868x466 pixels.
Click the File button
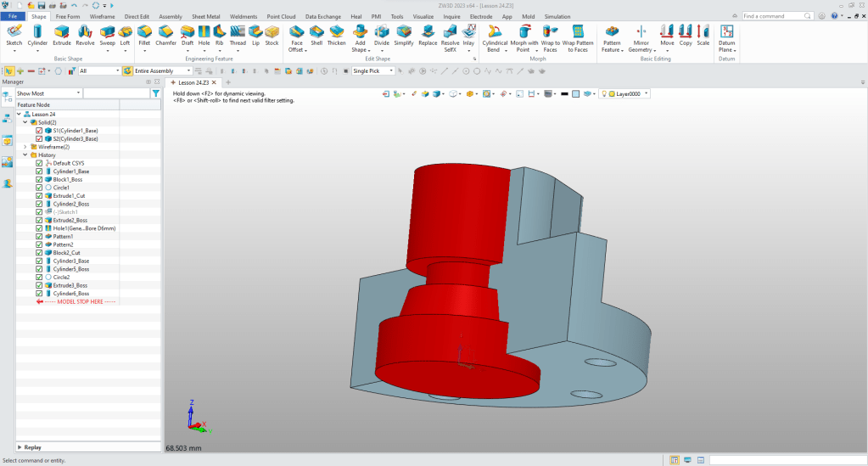(x=14, y=16)
